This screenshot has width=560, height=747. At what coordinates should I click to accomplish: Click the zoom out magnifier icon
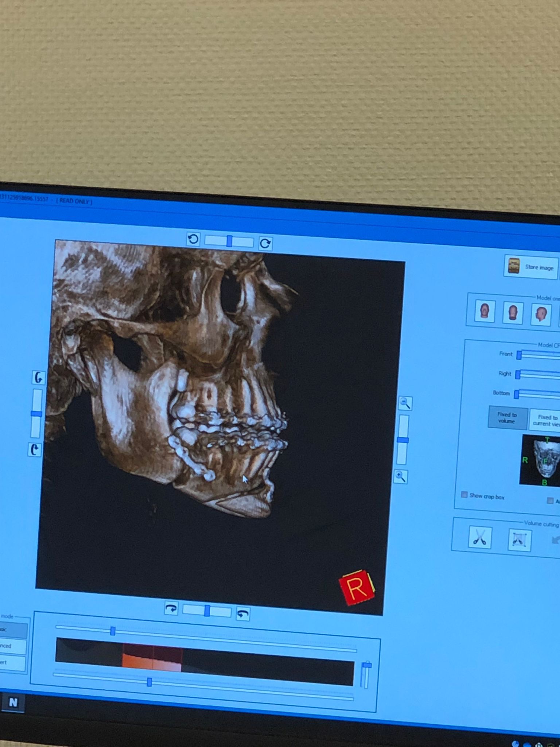405,403
